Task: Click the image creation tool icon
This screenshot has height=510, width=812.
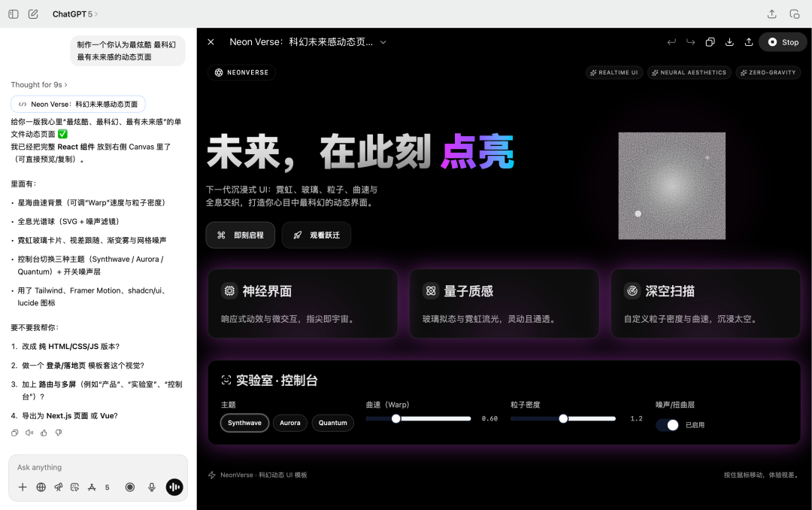Action: [x=75, y=487]
